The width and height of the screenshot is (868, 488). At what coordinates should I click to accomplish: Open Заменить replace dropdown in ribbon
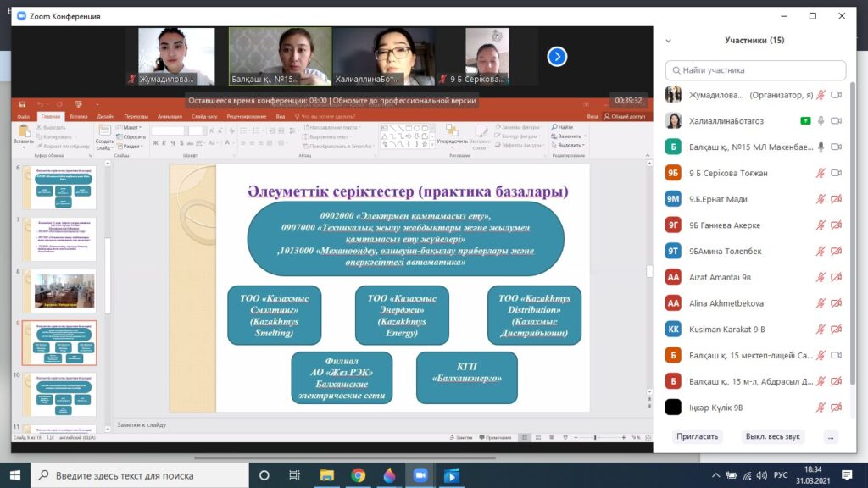tap(569, 136)
